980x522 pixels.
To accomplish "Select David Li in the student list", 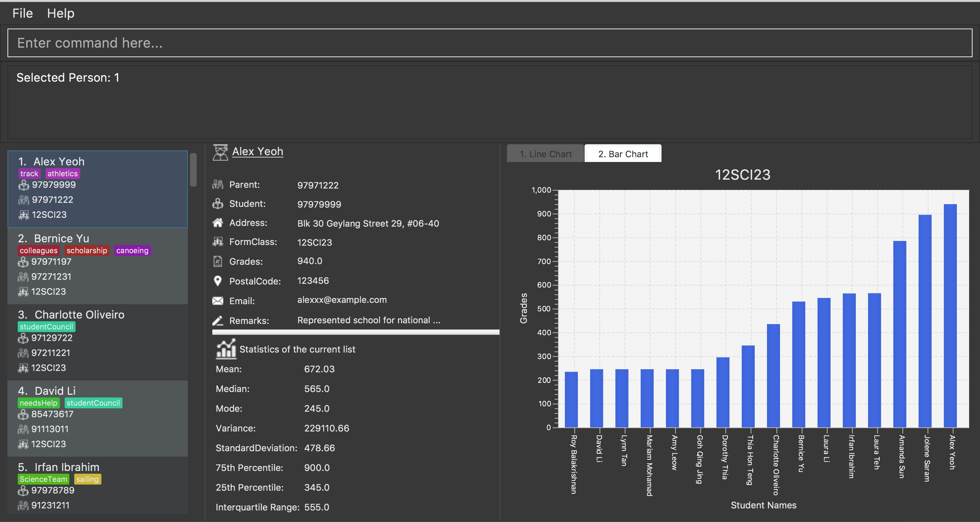I will point(97,419).
